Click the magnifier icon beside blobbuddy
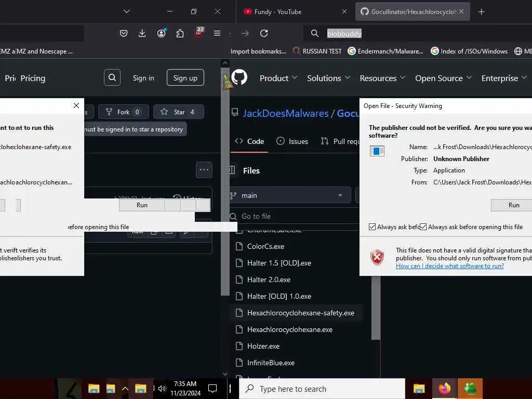The height and width of the screenshot is (399, 532). 314,33
